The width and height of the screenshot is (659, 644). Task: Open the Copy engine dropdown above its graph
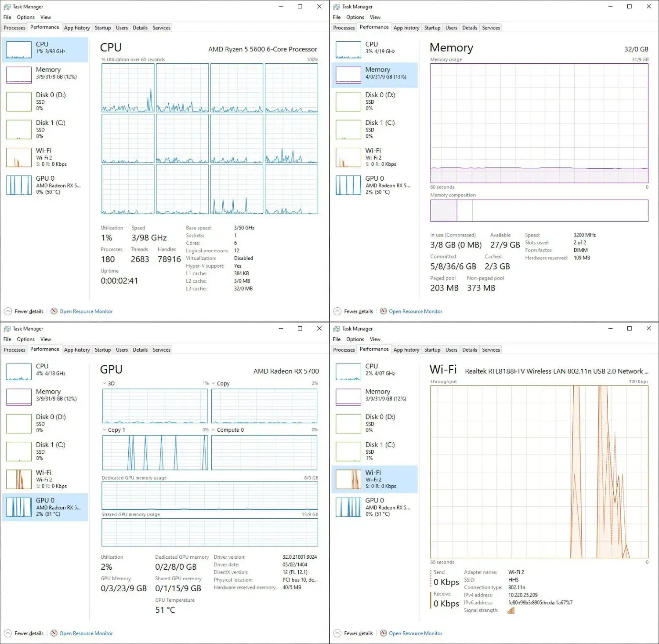point(214,383)
